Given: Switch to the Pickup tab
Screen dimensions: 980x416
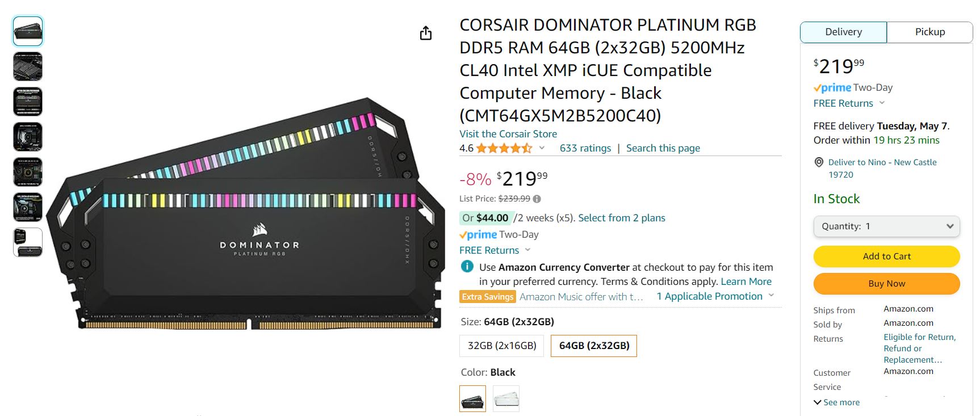Looking at the screenshot, I should tap(929, 32).
